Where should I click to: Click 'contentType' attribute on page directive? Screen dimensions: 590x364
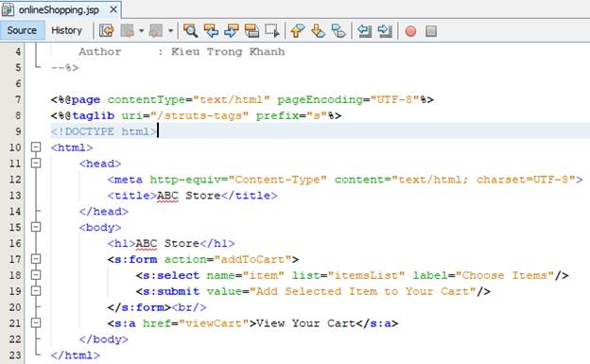[x=147, y=100]
